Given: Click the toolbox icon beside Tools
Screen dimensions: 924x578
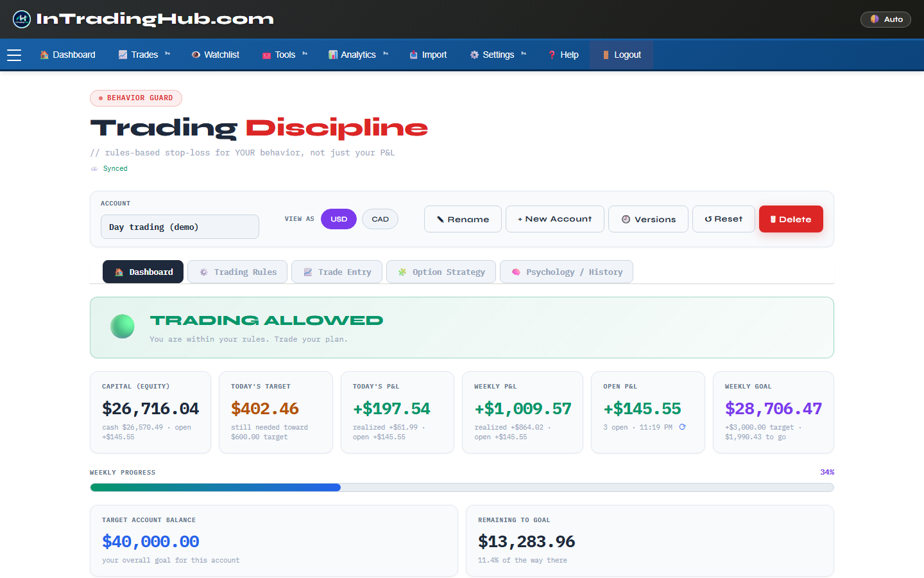Looking at the screenshot, I should pos(266,55).
